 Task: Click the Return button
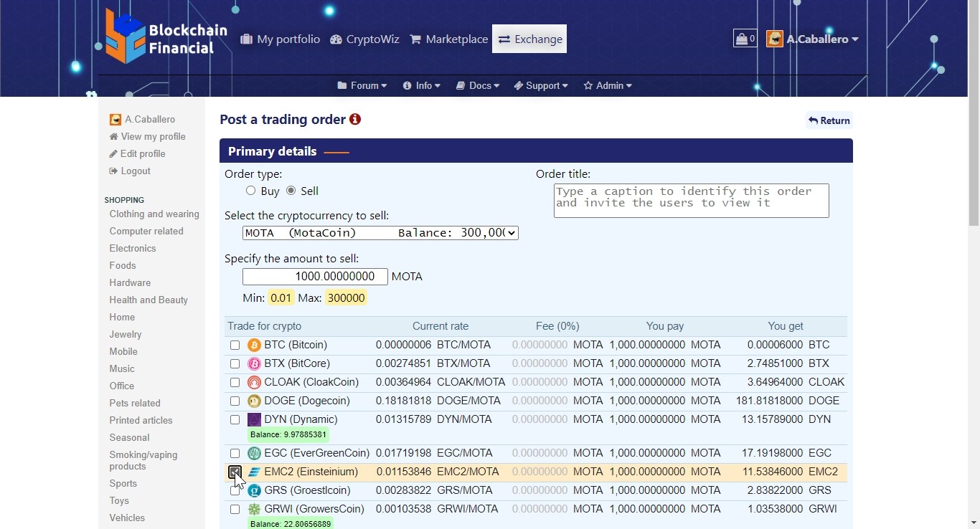point(829,120)
